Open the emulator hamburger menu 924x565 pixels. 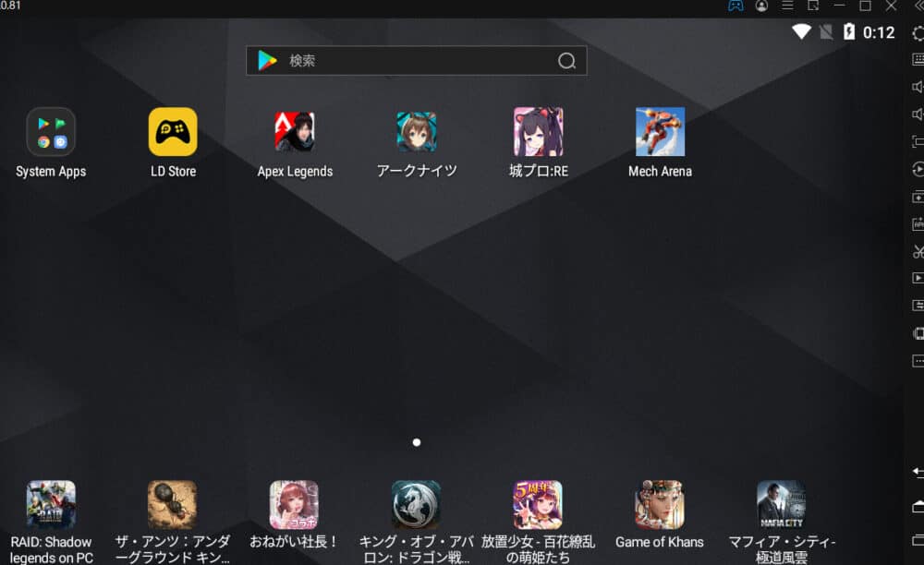(787, 6)
